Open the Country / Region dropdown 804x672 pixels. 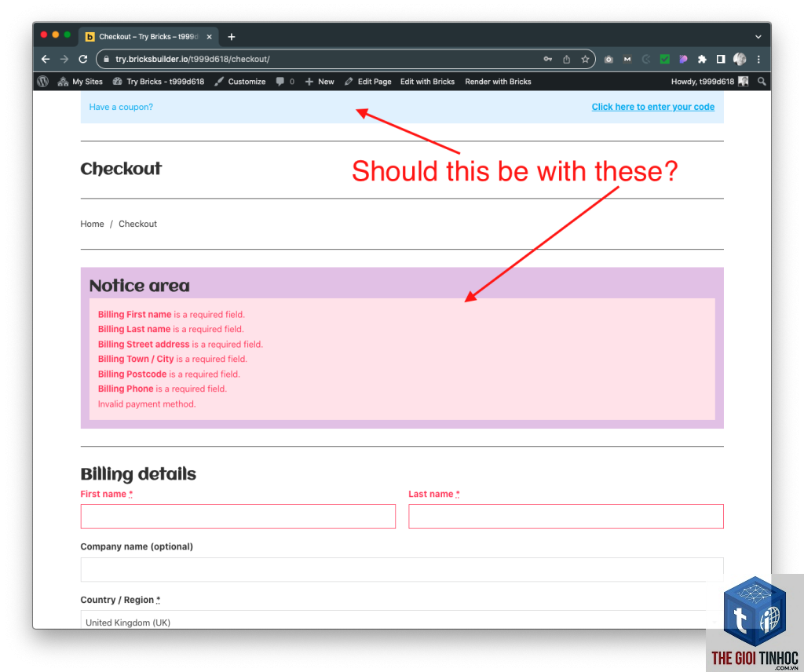402,619
